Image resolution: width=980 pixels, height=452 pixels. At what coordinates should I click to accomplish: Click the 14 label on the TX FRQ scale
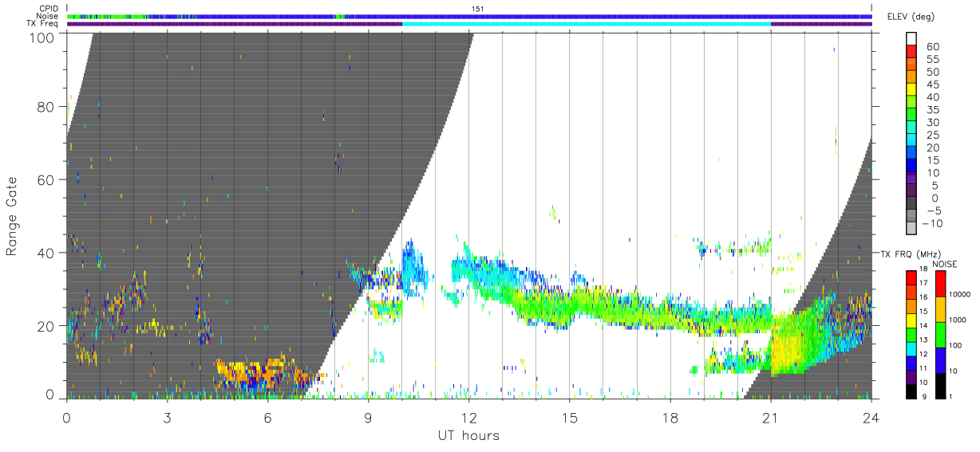[925, 326]
